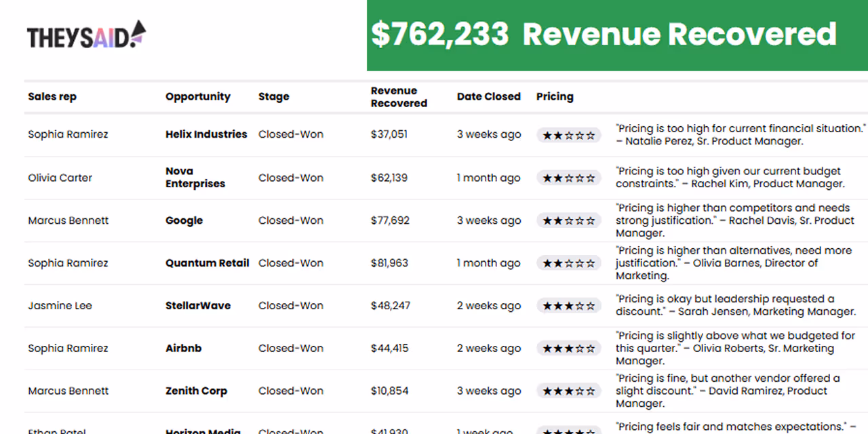
Task: Open the Zenith Corp opportunity
Action: click(x=197, y=391)
